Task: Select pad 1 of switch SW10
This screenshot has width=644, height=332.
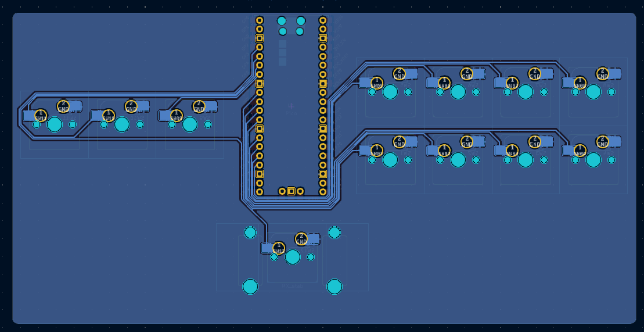Action: tap(109, 115)
